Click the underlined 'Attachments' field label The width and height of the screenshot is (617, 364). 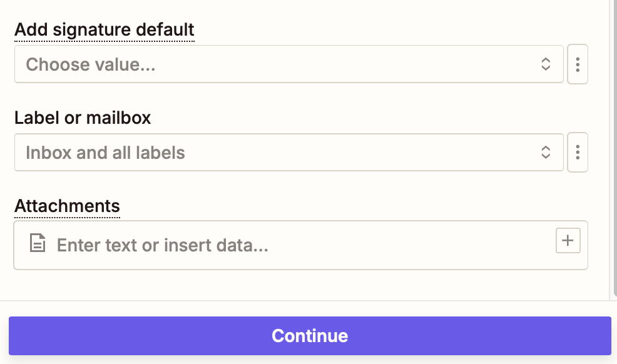[x=67, y=206]
